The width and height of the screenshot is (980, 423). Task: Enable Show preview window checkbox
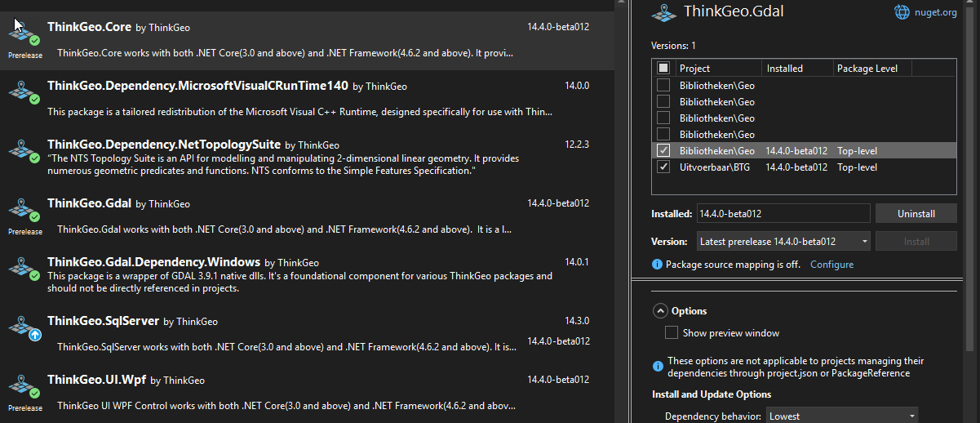click(x=672, y=332)
